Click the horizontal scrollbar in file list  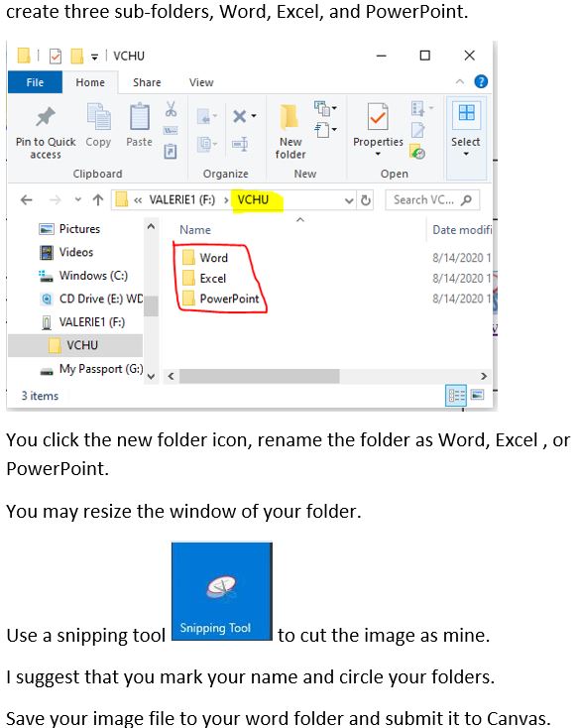click(260, 376)
